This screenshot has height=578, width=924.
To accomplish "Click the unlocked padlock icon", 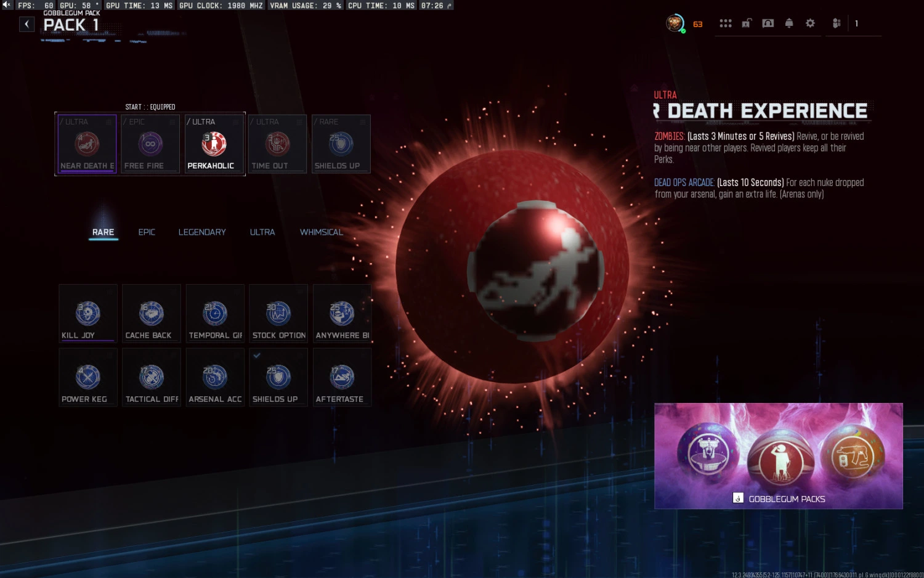I will tap(747, 23).
